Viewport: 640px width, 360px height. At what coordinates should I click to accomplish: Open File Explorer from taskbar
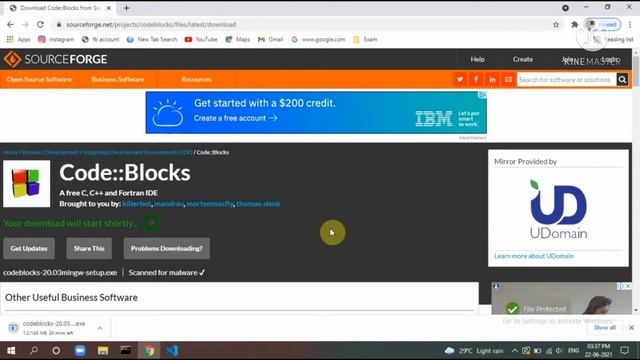click(x=103, y=351)
